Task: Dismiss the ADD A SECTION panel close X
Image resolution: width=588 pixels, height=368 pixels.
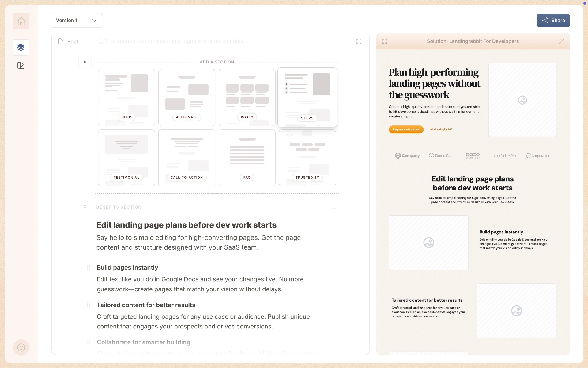Action: tap(85, 62)
